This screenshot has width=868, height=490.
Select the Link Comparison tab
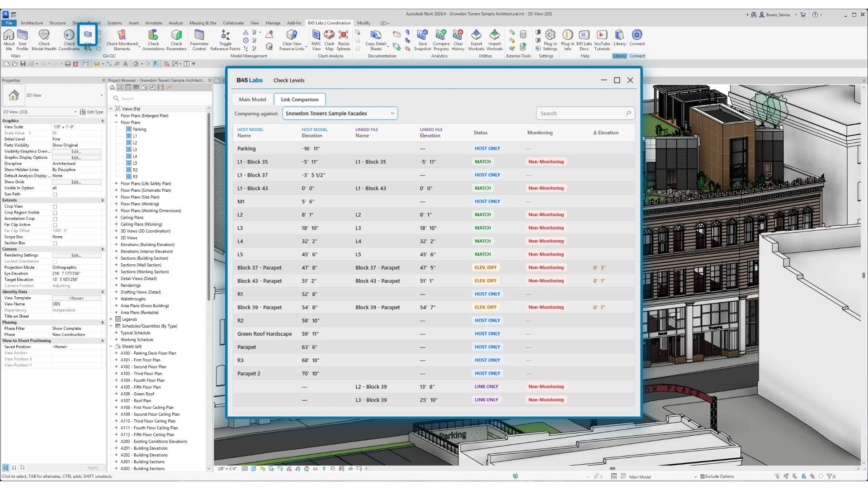[x=300, y=100]
